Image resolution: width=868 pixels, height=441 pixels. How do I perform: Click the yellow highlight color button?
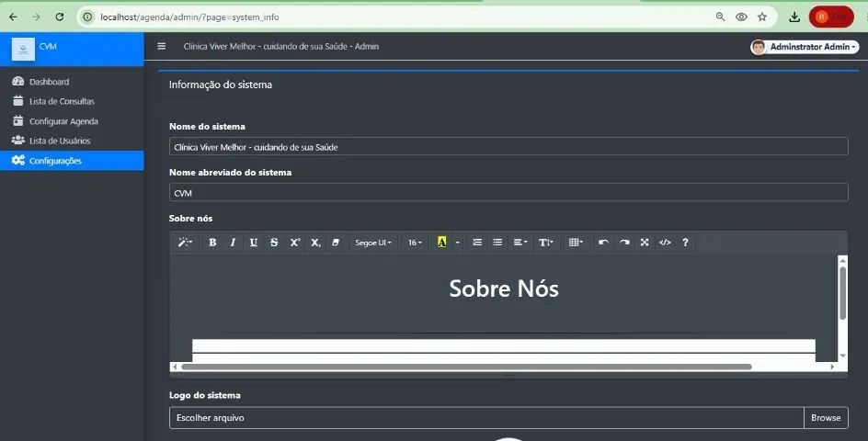[441, 243]
